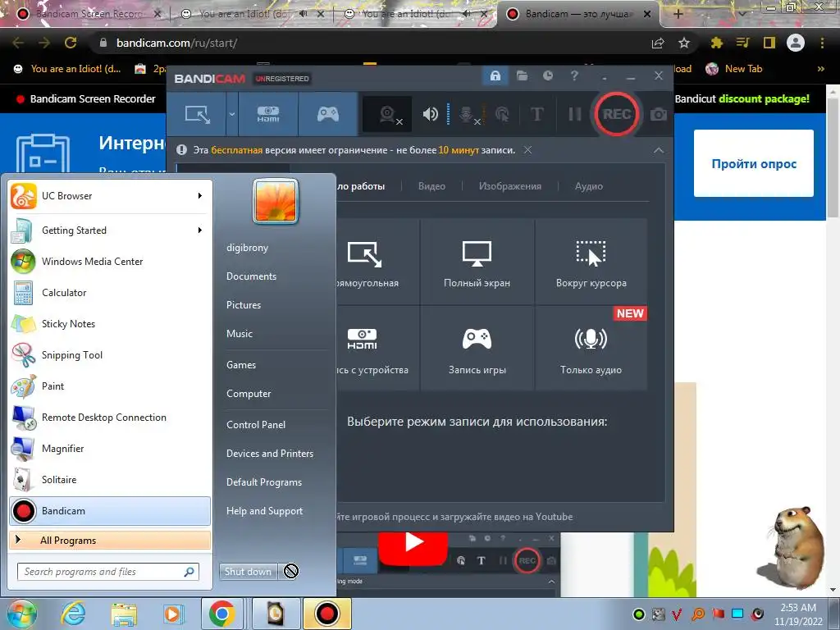Switch to the Аудио tab
Screen dimensions: 840x630
pyautogui.click(x=589, y=186)
